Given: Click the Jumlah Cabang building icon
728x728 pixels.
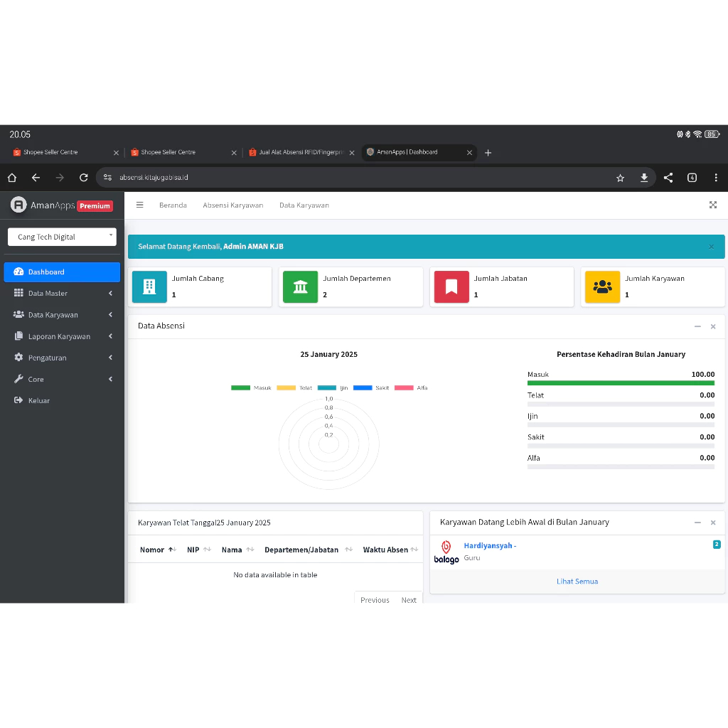Looking at the screenshot, I should click(x=149, y=287).
